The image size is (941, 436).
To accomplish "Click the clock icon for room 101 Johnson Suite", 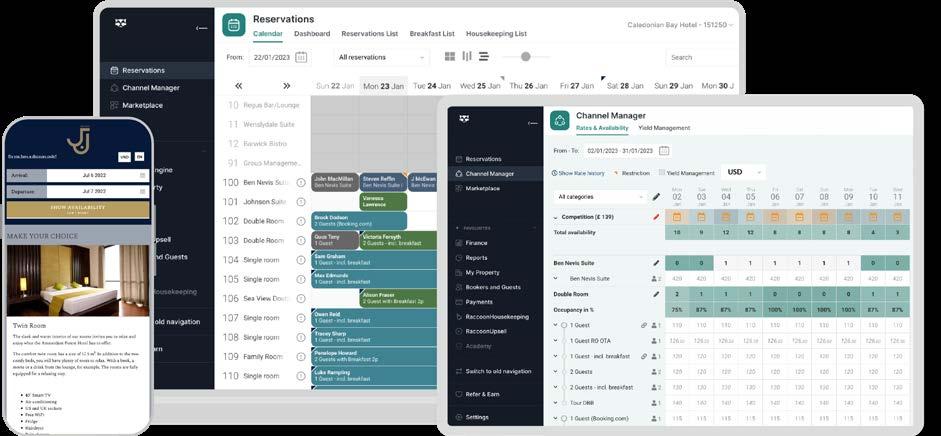I will coord(301,202).
